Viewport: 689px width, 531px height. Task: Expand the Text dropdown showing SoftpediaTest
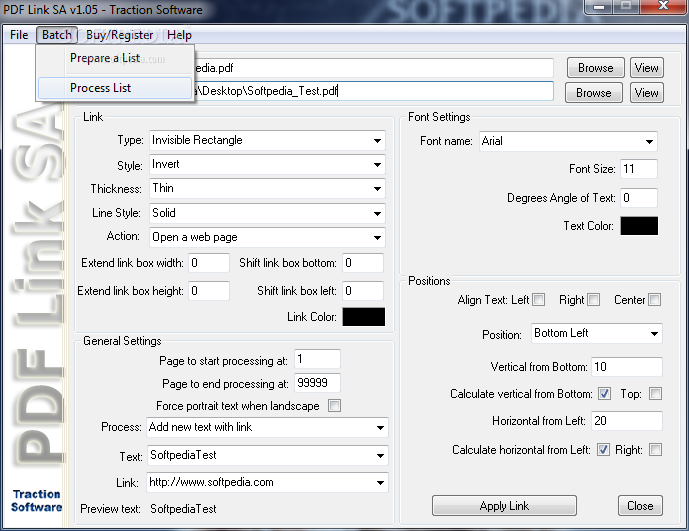[380, 456]
